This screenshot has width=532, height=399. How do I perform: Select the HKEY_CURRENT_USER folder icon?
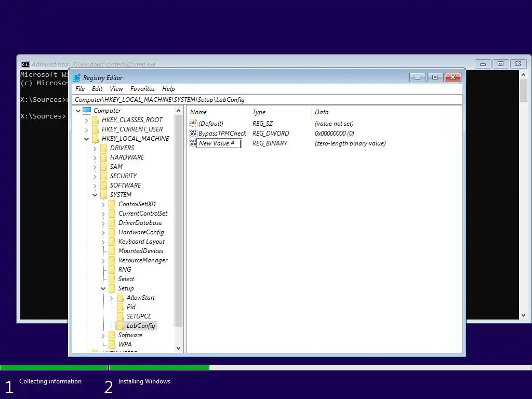pos(96,129)
